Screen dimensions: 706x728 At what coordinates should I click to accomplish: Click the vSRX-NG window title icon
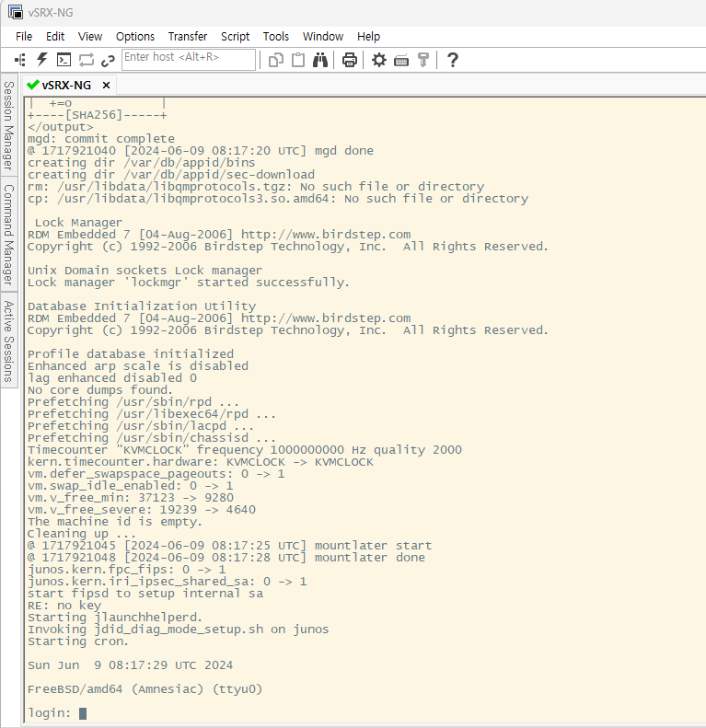point(16,12)
